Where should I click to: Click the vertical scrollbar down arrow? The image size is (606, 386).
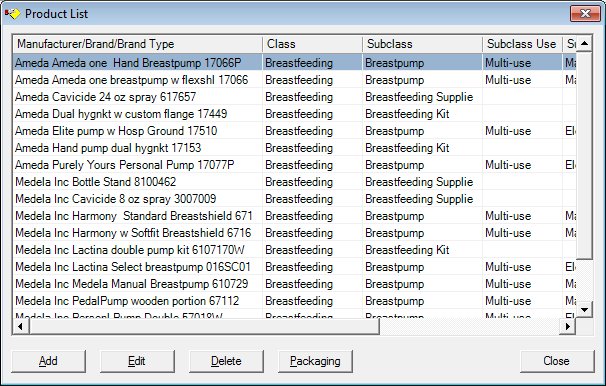[x=584, y=309]
